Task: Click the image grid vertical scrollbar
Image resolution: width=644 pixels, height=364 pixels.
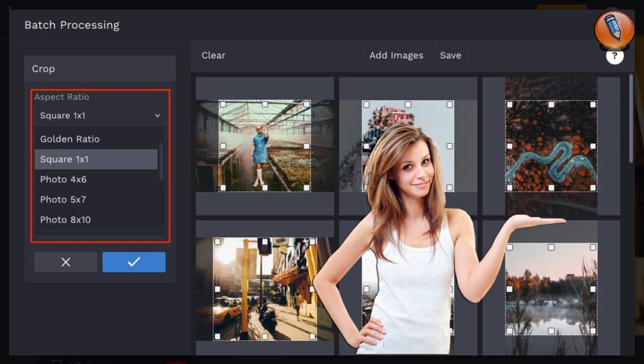Action: [631, 118]
